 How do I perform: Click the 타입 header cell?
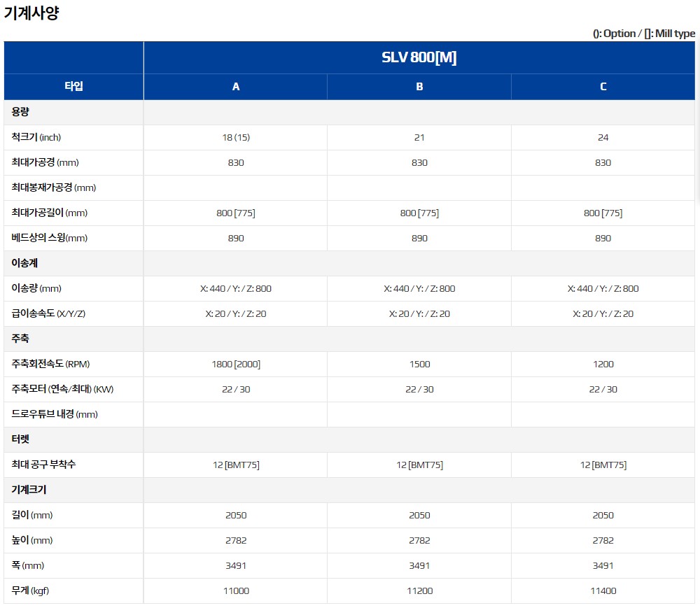pos(73,87)
